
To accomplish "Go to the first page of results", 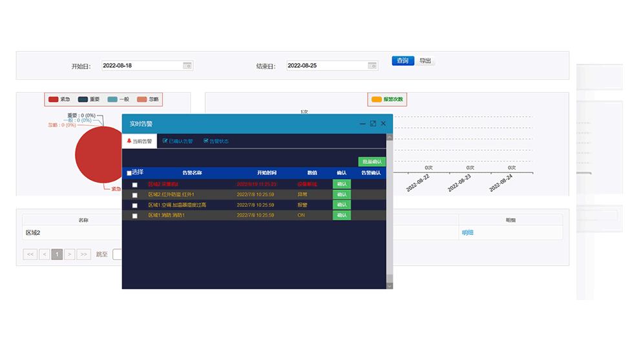I will pos(30,254).
